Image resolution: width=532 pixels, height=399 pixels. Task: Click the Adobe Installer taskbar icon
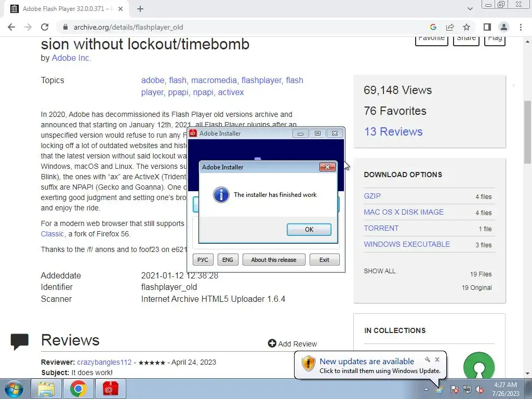[x=111, y=389]
